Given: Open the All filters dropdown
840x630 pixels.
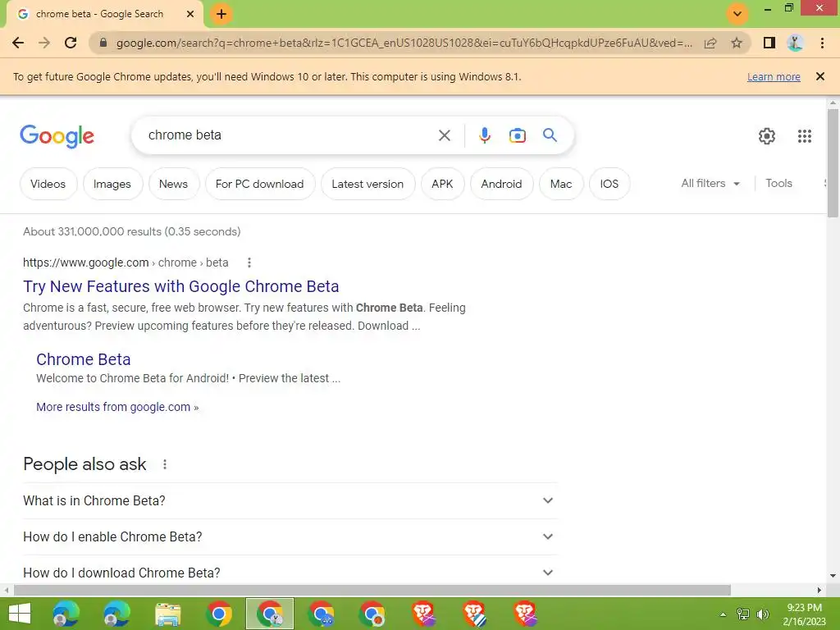Looking at the screenshot, I should point(710,183).
